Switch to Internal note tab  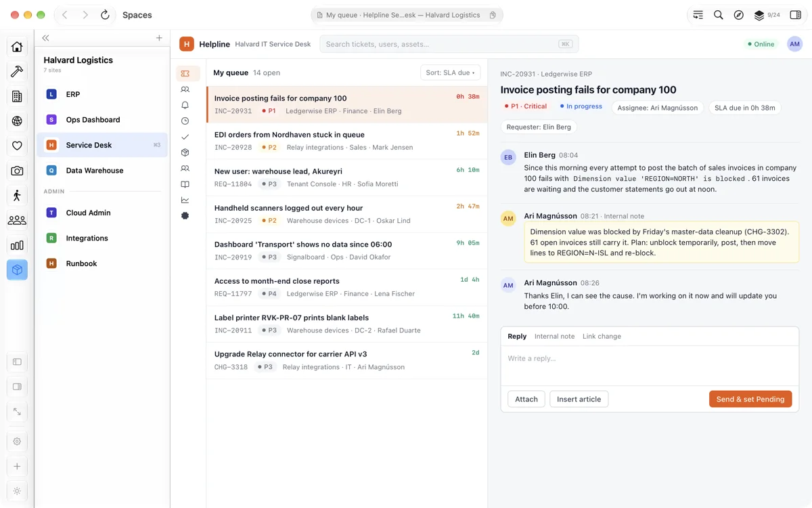tap(554, 336)
